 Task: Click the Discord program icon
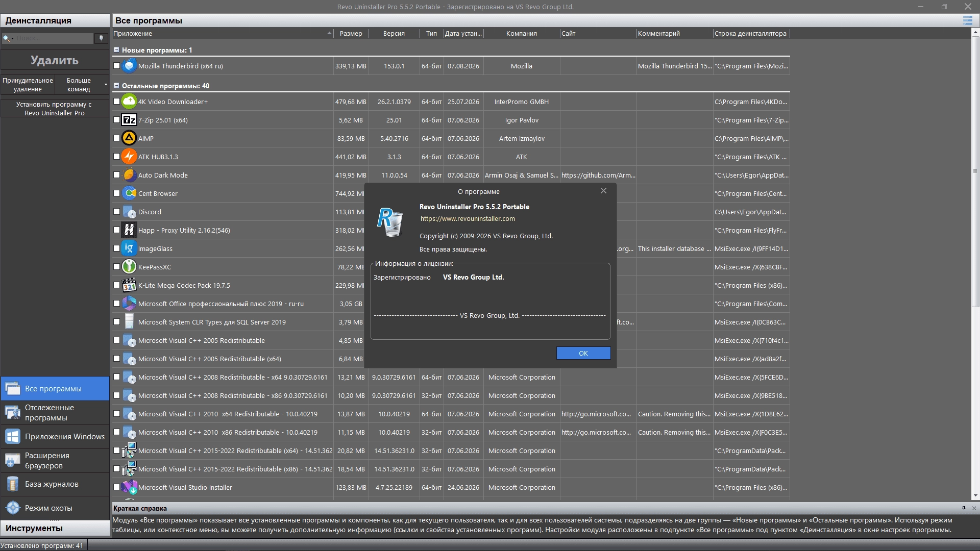tap(129, 212)
